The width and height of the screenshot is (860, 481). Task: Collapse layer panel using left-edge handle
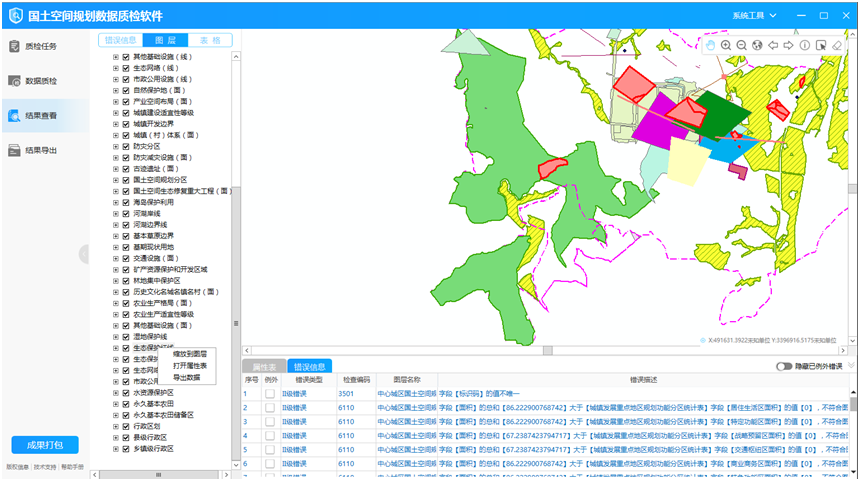click(x=84, y=254)
